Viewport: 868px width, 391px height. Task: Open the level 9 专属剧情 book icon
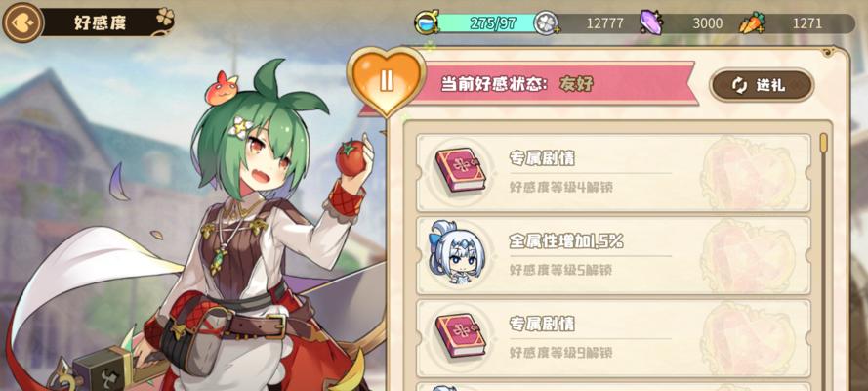click(x=461, y=335)
